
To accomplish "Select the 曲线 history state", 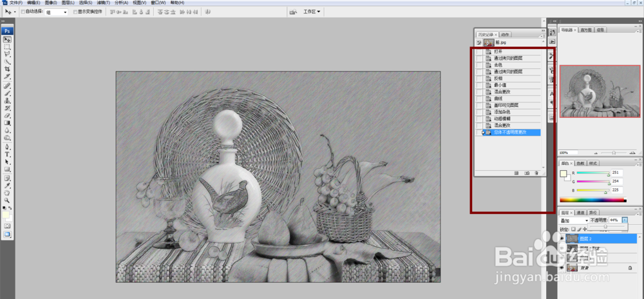I will [512, 99].
